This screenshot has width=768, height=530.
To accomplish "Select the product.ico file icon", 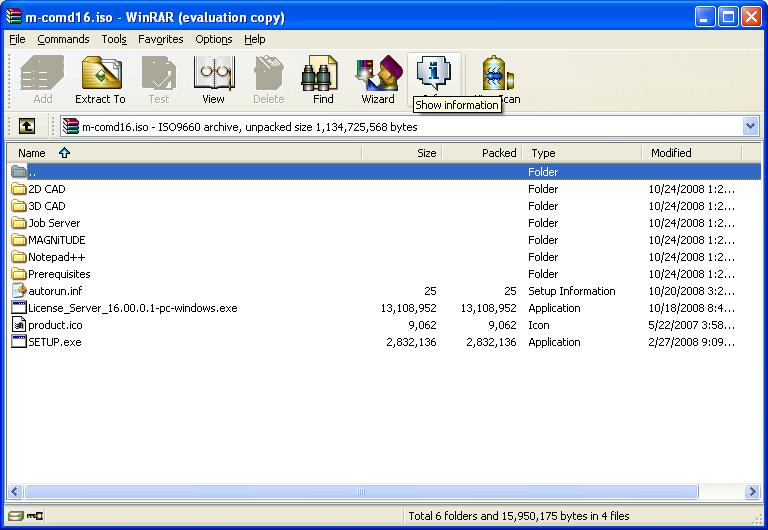I will point(19,324).
